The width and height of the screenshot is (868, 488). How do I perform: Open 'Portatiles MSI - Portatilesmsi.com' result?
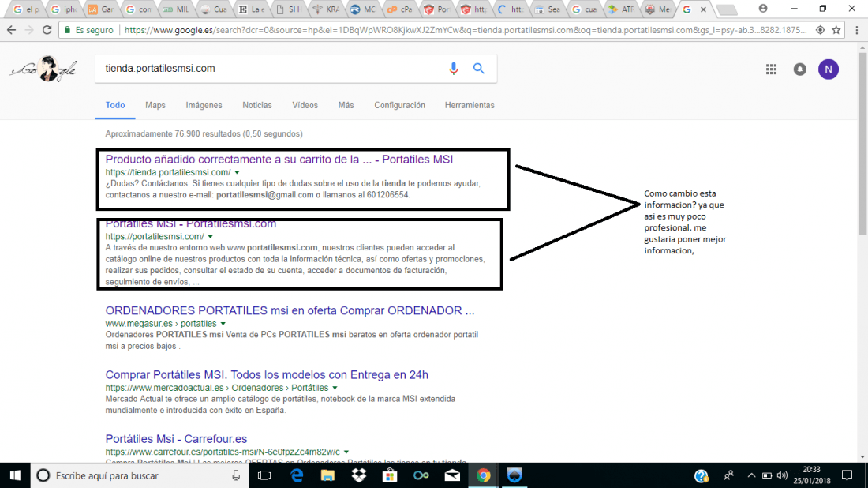coord(190,224)
